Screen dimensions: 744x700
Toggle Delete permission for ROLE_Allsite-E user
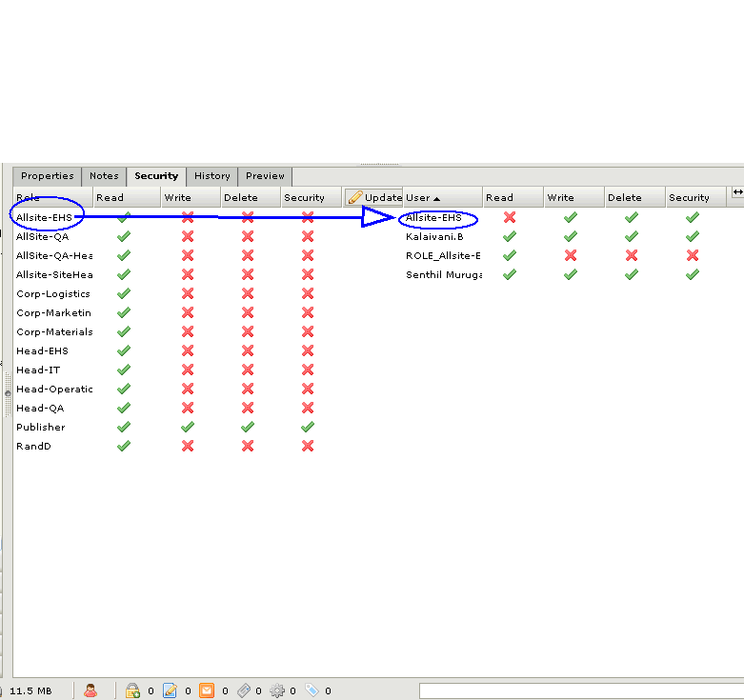(632, 255)
